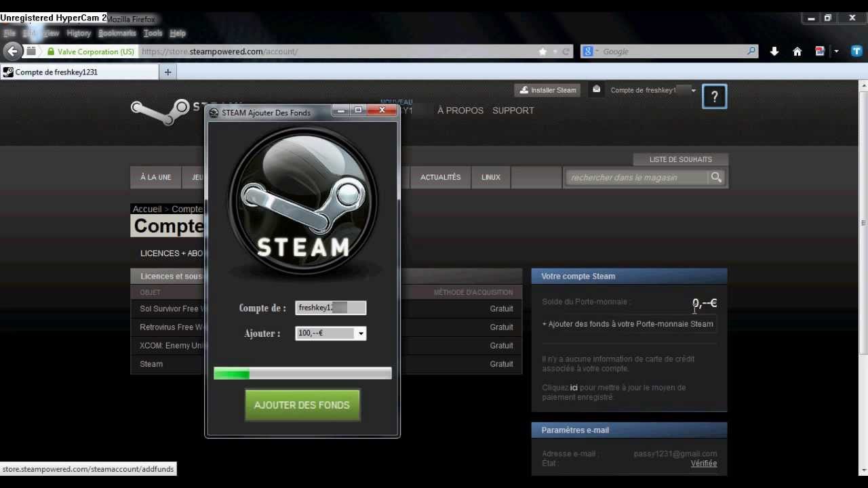Click the wallet balance 0,--€
The image size is (868, 488).
705,304
